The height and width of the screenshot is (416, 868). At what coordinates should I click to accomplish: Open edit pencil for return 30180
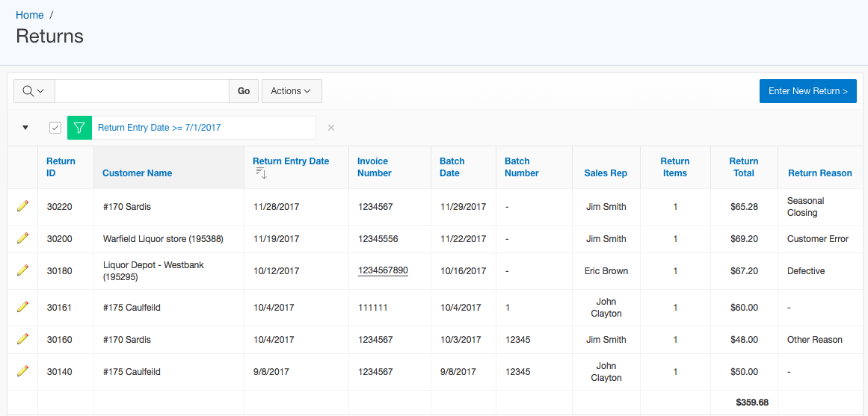22,270
